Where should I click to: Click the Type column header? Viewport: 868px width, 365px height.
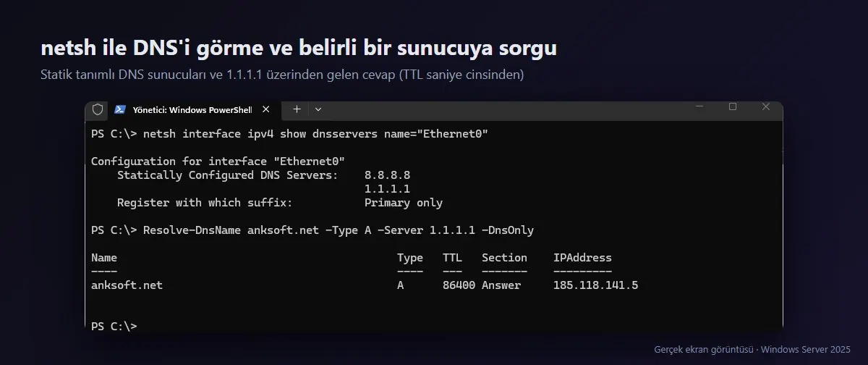410,258
